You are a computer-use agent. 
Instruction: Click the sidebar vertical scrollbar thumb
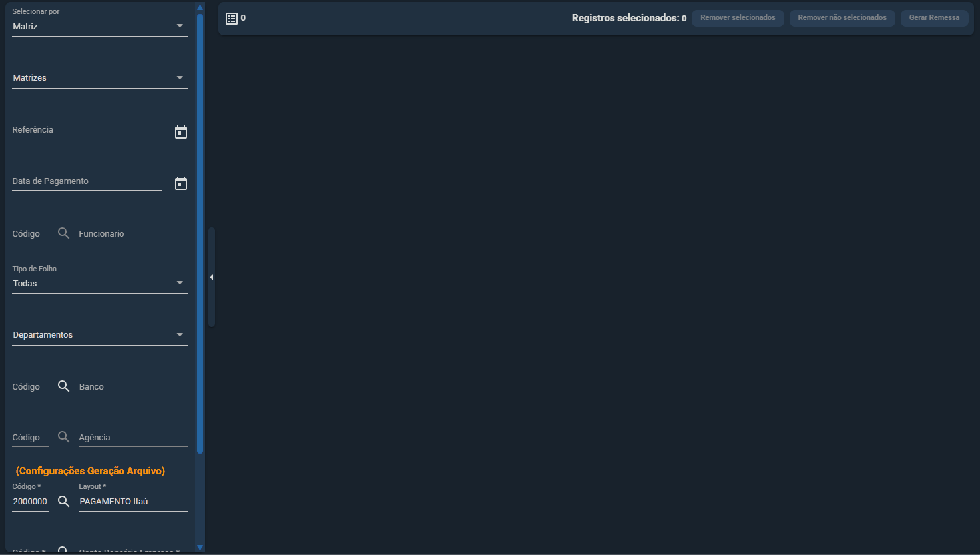click(200, 234)
